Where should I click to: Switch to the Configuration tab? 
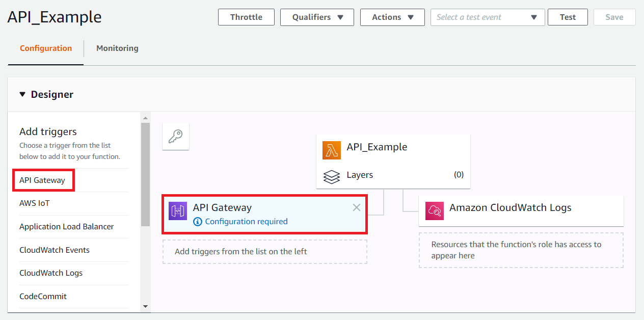46,48
